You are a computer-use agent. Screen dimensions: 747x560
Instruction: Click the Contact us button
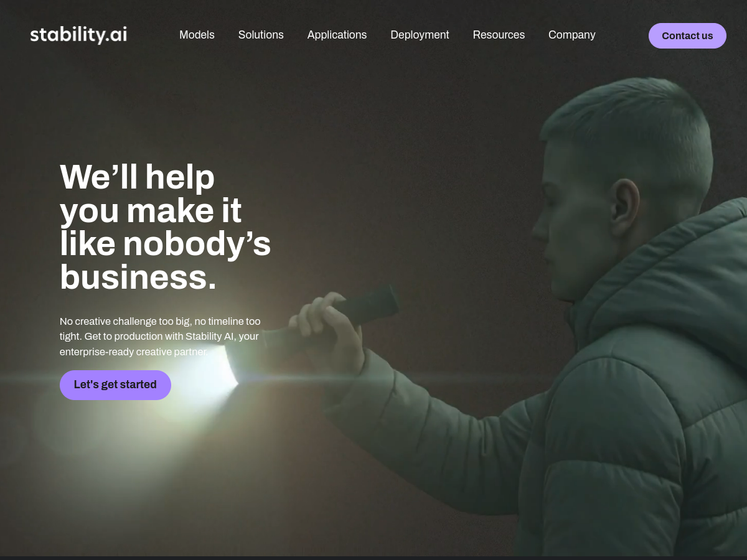(687, 35)
